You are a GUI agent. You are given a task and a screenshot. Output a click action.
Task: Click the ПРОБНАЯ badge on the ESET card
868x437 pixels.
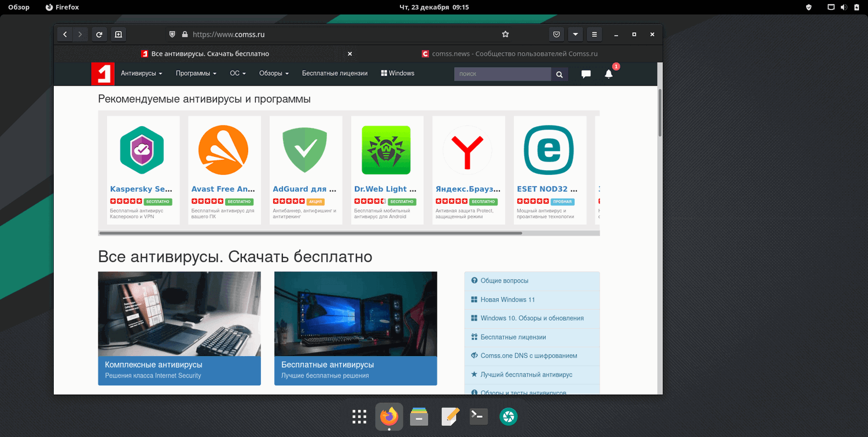[562, 201]
